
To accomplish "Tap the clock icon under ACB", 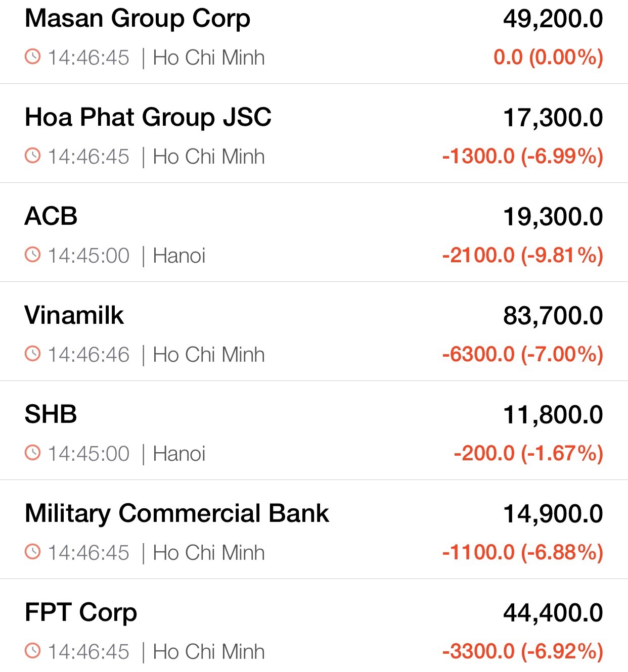I will 32,255.
